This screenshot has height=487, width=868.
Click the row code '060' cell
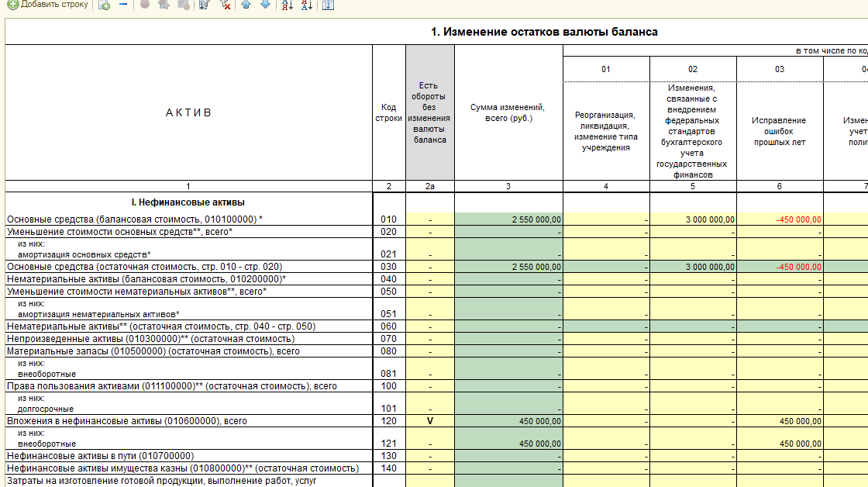pos(388,326)
